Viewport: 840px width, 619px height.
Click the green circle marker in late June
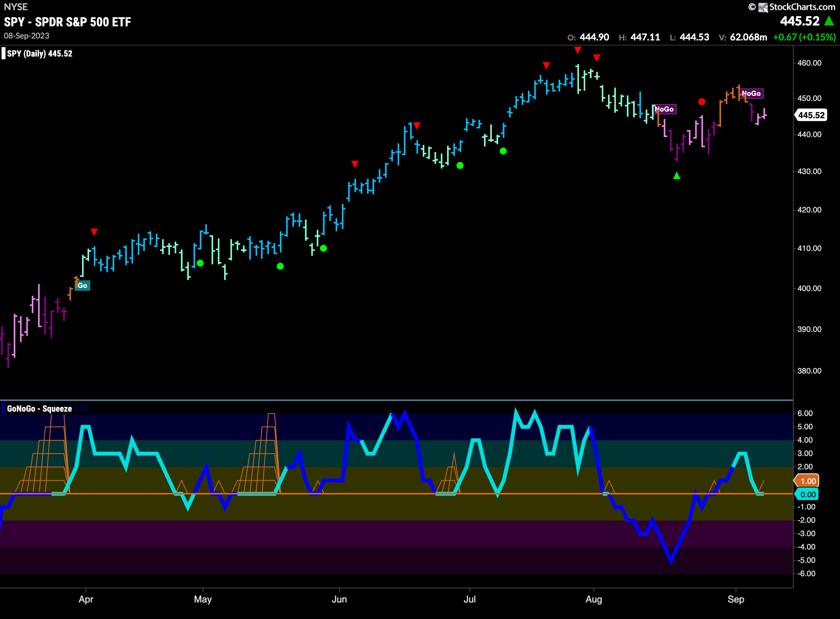(460, 165)
